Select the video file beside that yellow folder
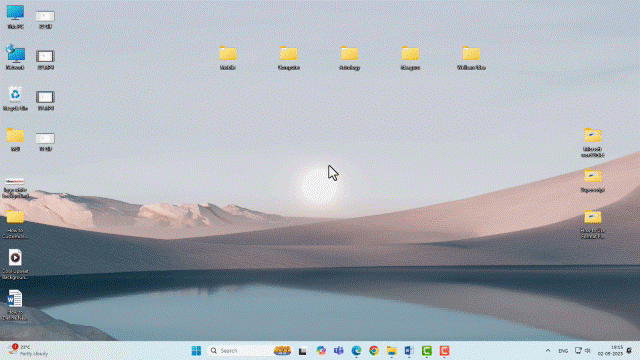 tap(45, 141)
